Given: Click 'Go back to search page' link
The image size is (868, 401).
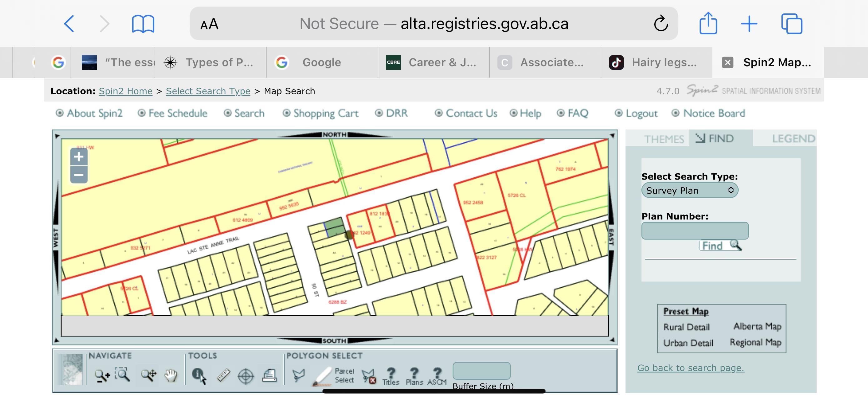Looking at the screenshot, I should [691, 368].
